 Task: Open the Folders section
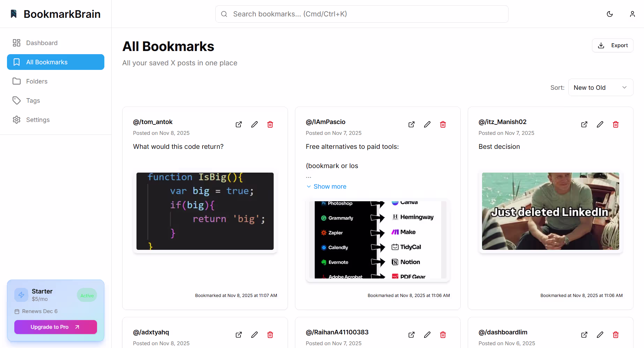[37, 81]
